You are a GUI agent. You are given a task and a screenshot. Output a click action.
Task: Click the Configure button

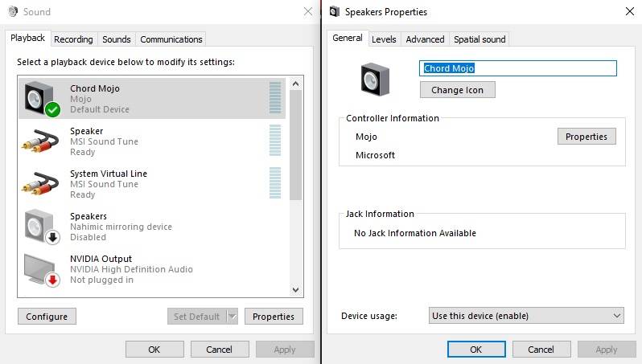tap(47, 317)
